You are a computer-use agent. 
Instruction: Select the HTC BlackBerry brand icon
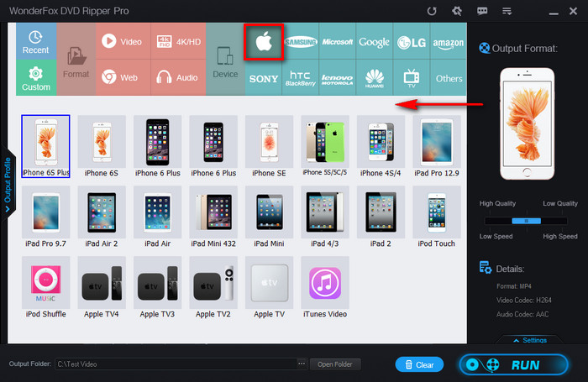[x=301, y=77]
